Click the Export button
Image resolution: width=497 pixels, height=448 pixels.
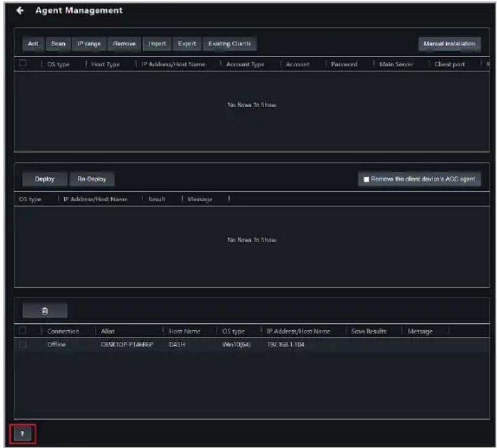(x=187, y=44)
